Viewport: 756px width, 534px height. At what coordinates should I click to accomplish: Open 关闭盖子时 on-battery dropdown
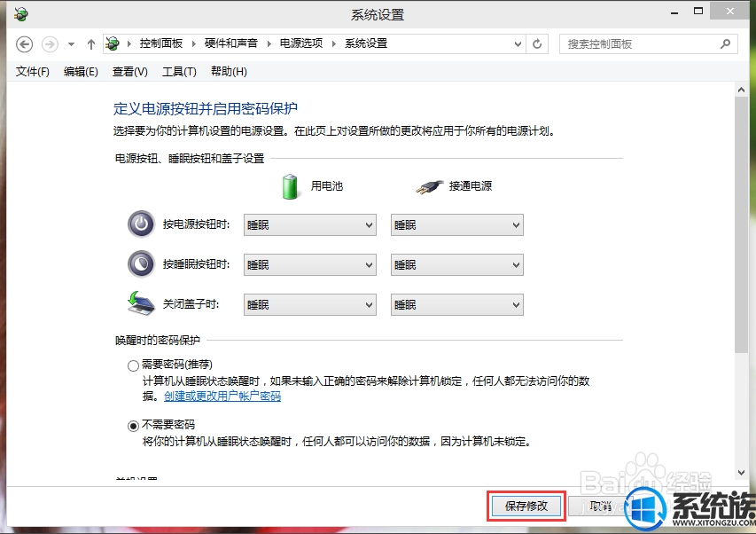[x=310, y=305]
